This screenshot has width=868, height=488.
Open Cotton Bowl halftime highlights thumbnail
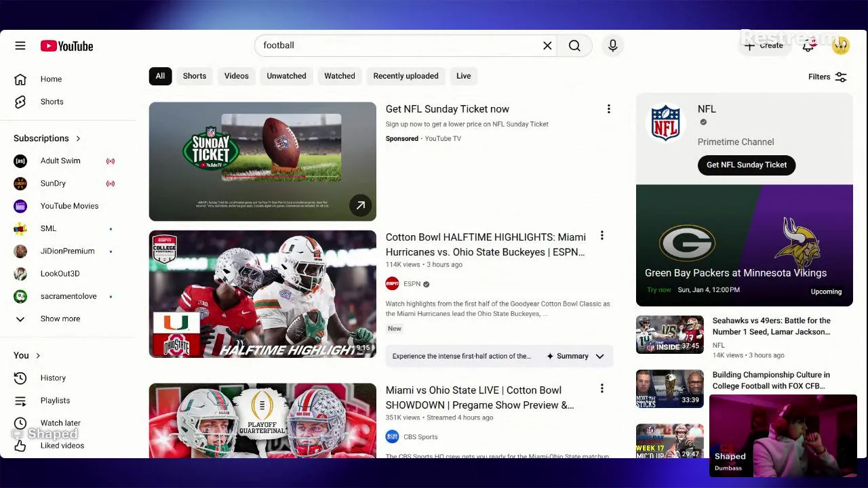pos(262,294)
